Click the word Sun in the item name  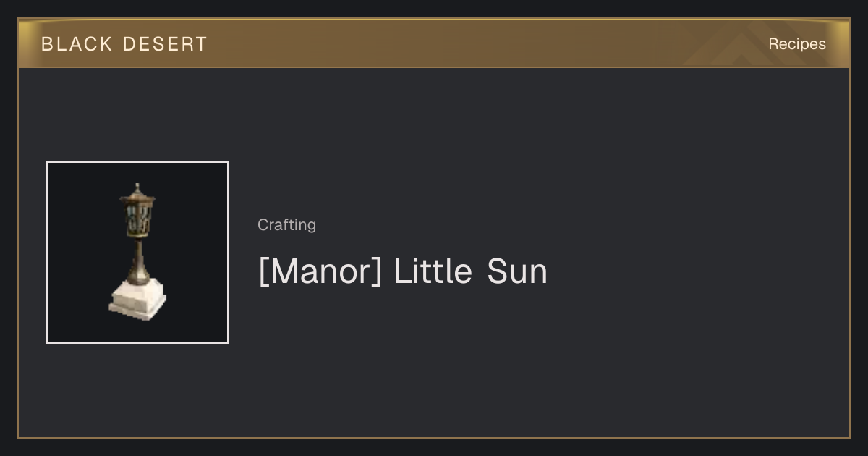(x=517, y=271)
